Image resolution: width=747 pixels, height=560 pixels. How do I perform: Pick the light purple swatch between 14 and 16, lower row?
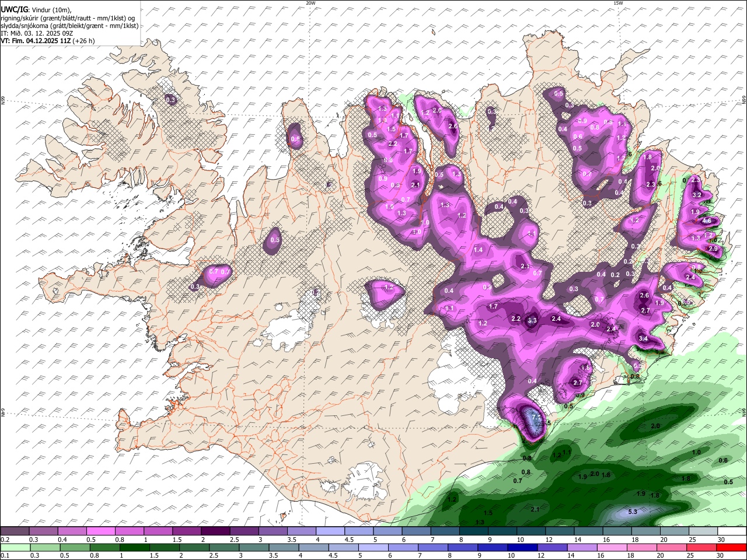[582, 548]
